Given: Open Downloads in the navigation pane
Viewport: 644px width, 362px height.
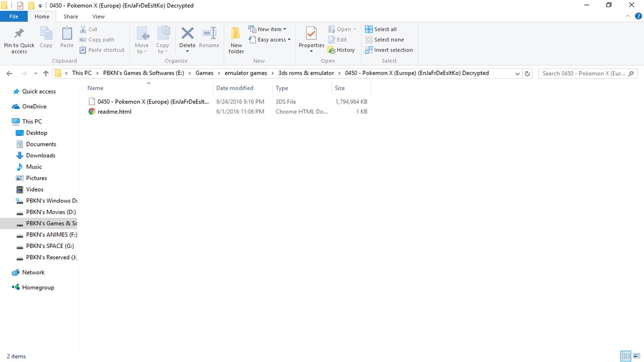Looking at the screenshot, I should coord(40,155).
